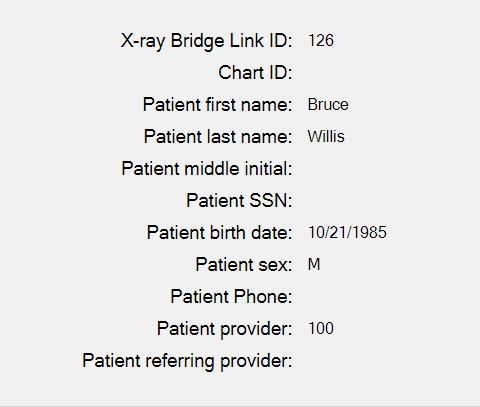
Task: Click empty Patient Phone value area
Action: (347, 297)
